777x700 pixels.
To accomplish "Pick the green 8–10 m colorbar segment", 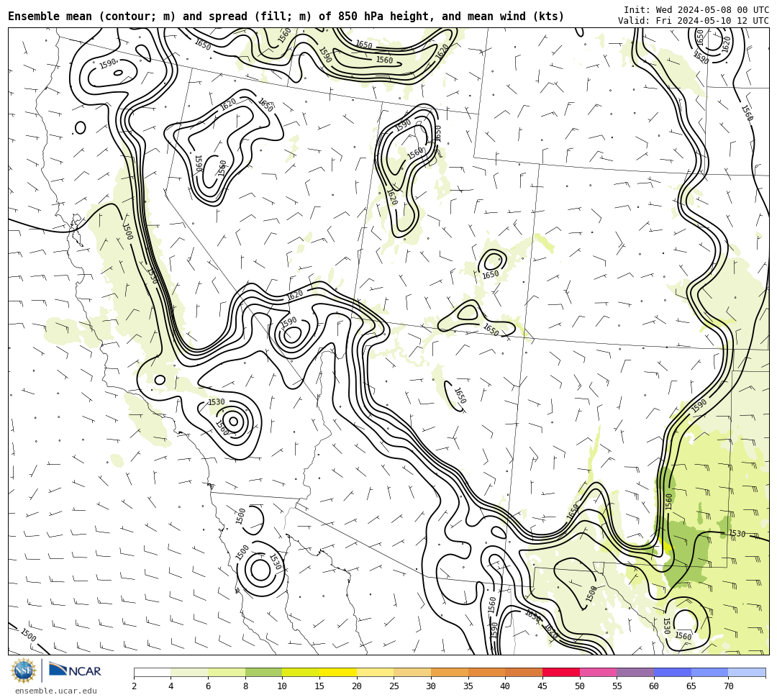I will point(263,673).
